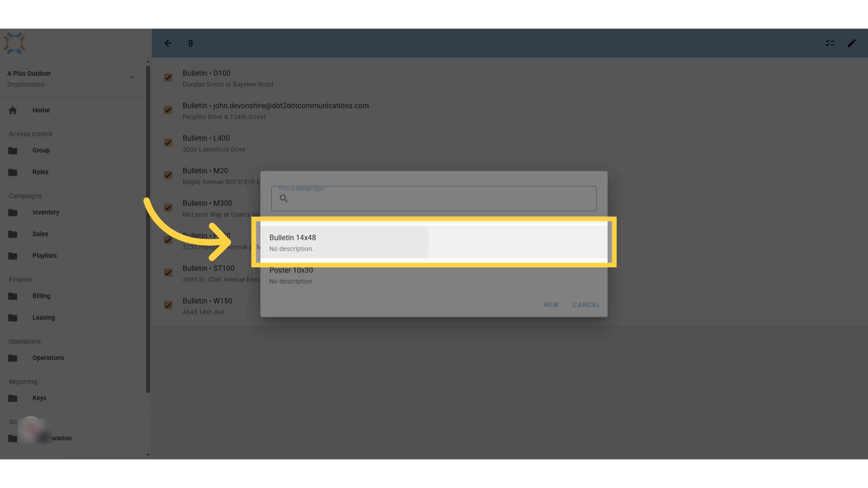This screenshot has height=488, width=868.
Task: Click the Pick a design type field
Action: [434, 198]
